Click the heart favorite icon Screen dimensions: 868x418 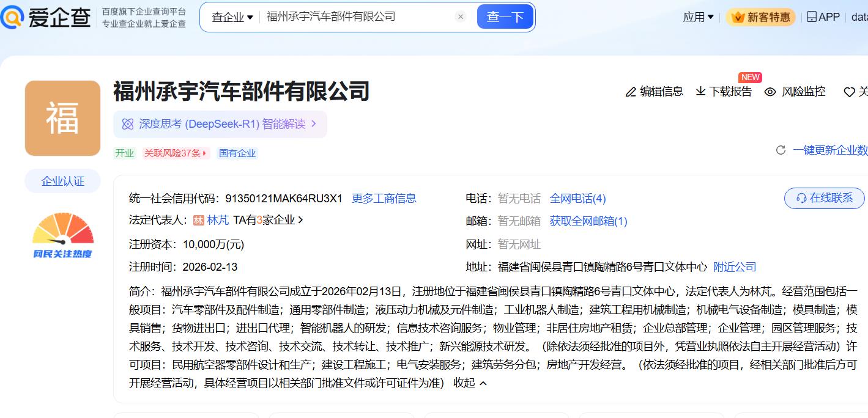849,92
